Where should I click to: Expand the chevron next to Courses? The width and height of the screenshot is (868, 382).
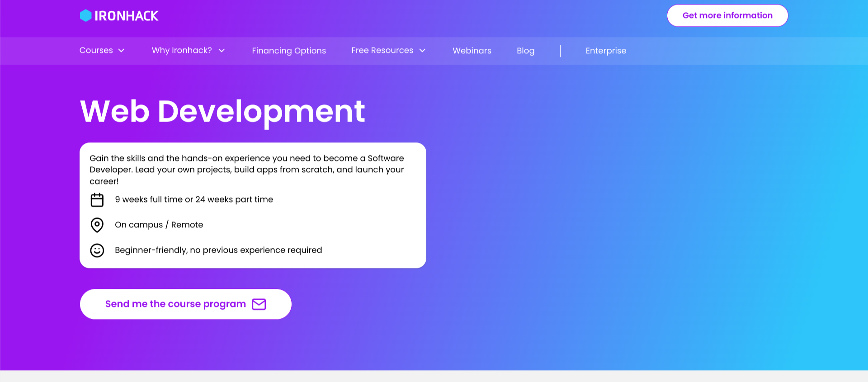(x=121, y=51)
